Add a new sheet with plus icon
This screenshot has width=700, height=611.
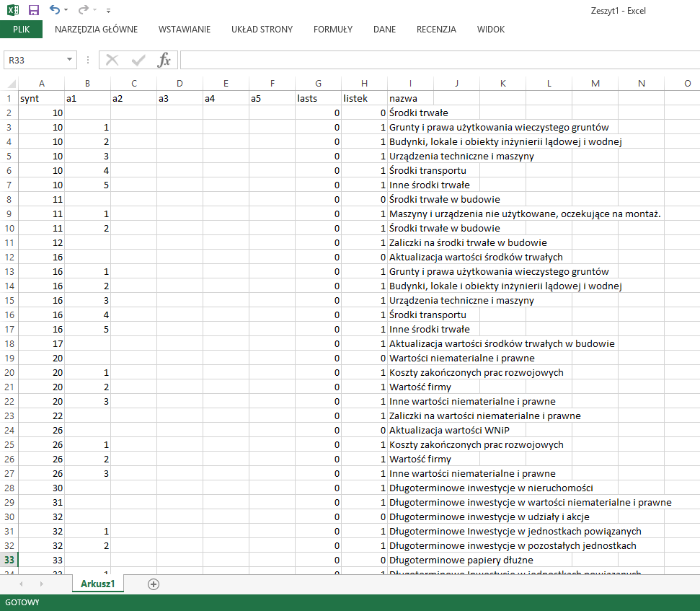pyautogui.click(x=153, y=584)
